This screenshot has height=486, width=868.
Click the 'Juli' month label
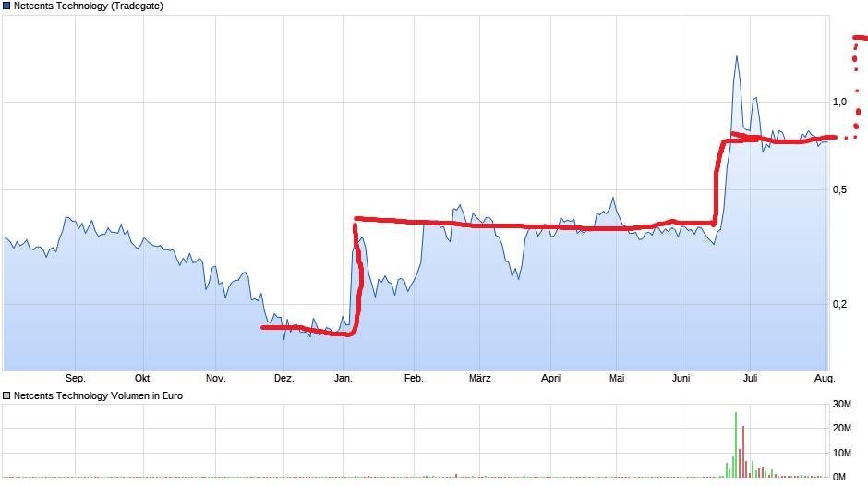pyautogui.click(x=750, y=379)
